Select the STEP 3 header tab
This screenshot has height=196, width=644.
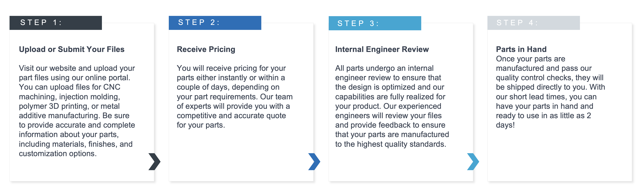coord(375,23)
